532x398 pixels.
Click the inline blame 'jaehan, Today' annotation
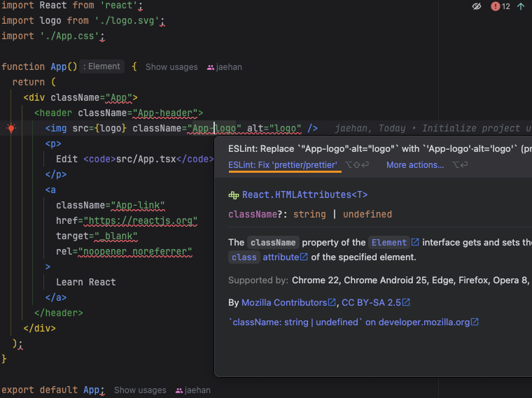click(370, 128)
